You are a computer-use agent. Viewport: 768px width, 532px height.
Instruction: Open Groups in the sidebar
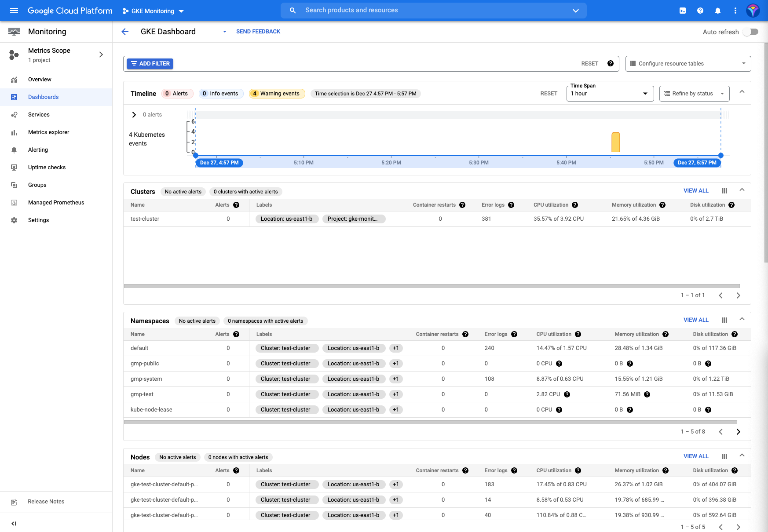[x=56, y=185]
